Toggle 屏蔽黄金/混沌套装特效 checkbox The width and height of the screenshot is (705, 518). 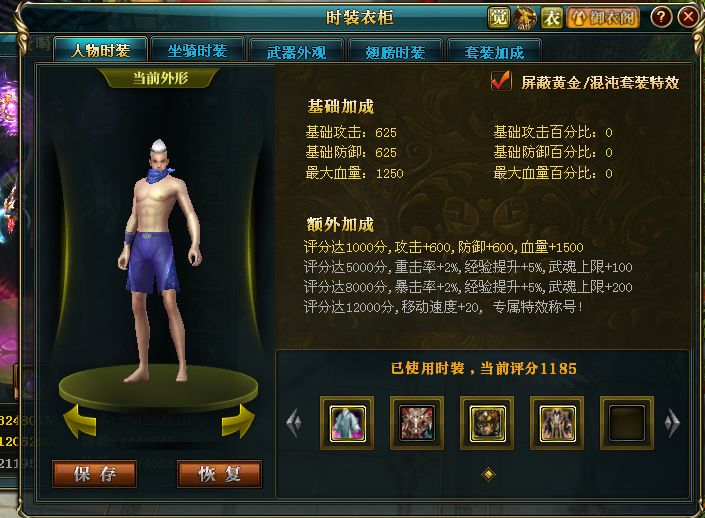pos(501,81)
